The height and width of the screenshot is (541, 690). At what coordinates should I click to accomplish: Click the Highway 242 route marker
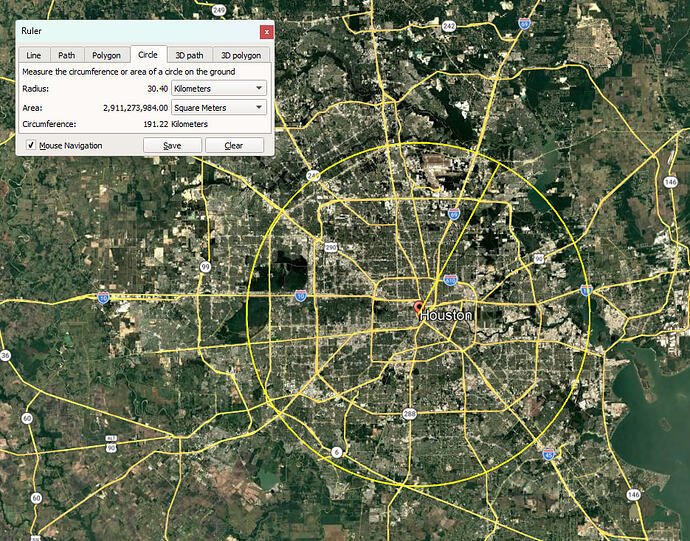449,26
